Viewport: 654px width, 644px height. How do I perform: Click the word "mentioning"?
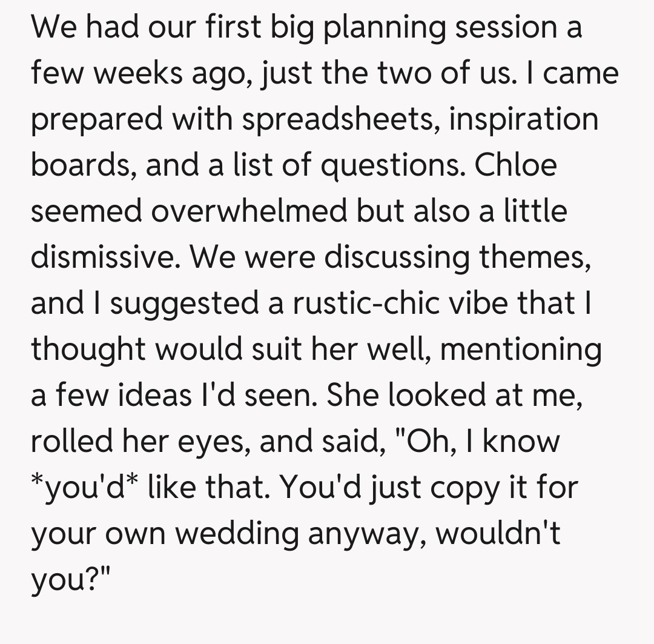click(521, 349)
